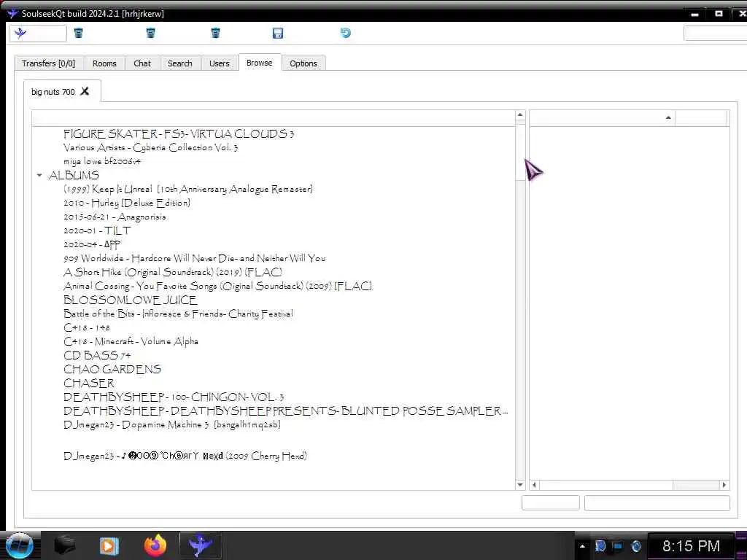Open the Search tab

coord(179,63)
